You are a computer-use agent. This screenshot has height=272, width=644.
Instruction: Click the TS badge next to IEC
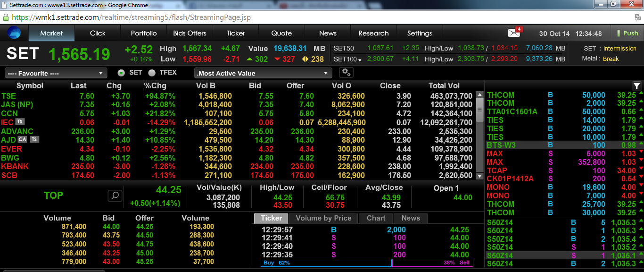20,122
